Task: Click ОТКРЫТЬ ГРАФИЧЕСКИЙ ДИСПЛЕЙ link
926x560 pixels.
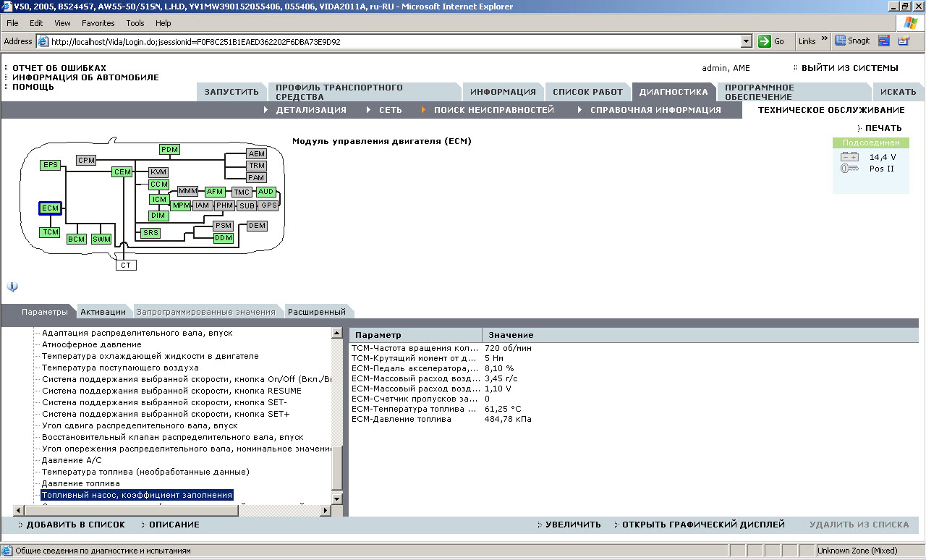Action: 702,525
